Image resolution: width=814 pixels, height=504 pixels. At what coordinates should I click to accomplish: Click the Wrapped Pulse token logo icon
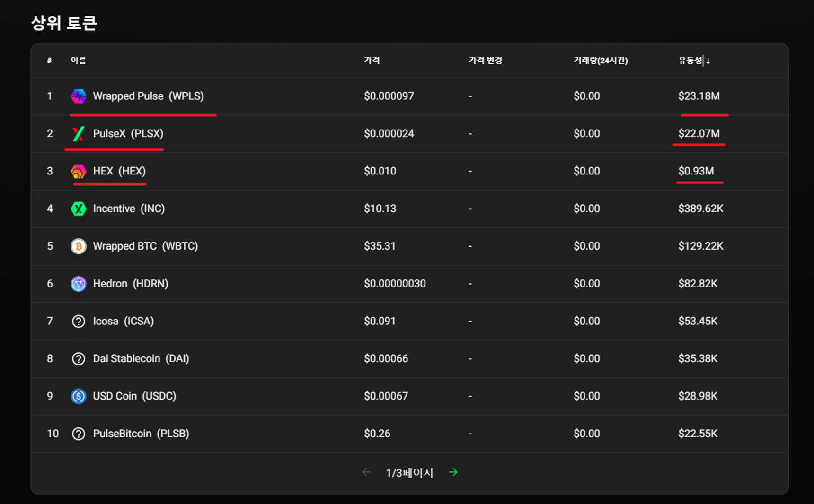[79, 96]
